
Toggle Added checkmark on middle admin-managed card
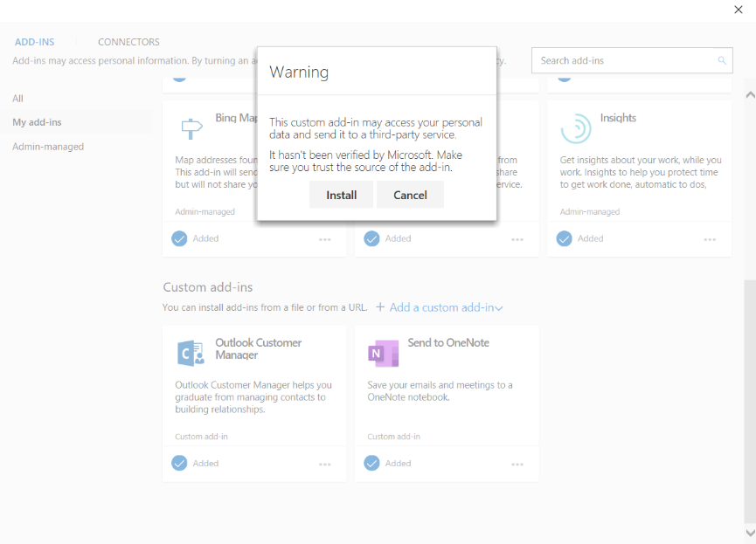point(371,238)
